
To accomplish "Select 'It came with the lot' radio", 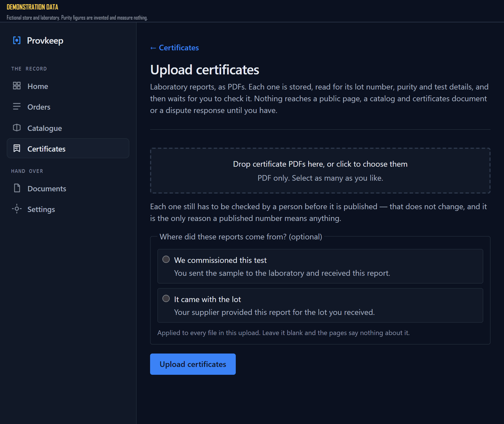I will (166, 298).
